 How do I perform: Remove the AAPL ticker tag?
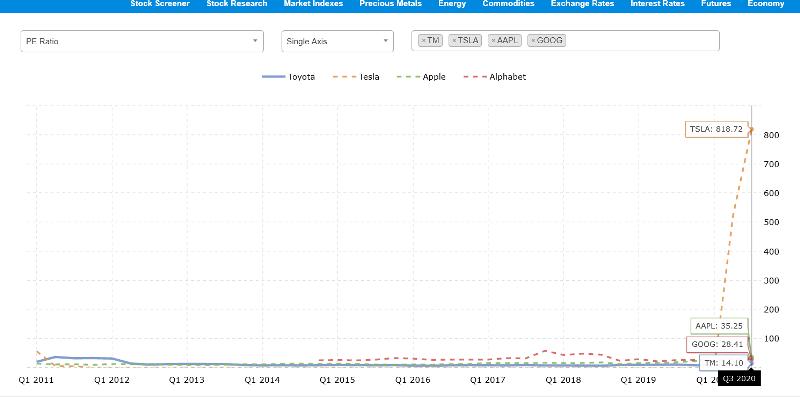[x=493, y=40]
